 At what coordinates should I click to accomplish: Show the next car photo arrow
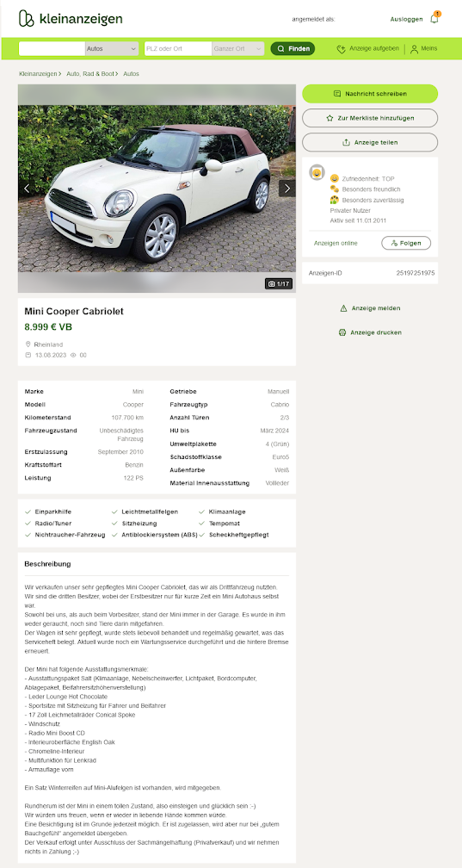coord(286,189)
